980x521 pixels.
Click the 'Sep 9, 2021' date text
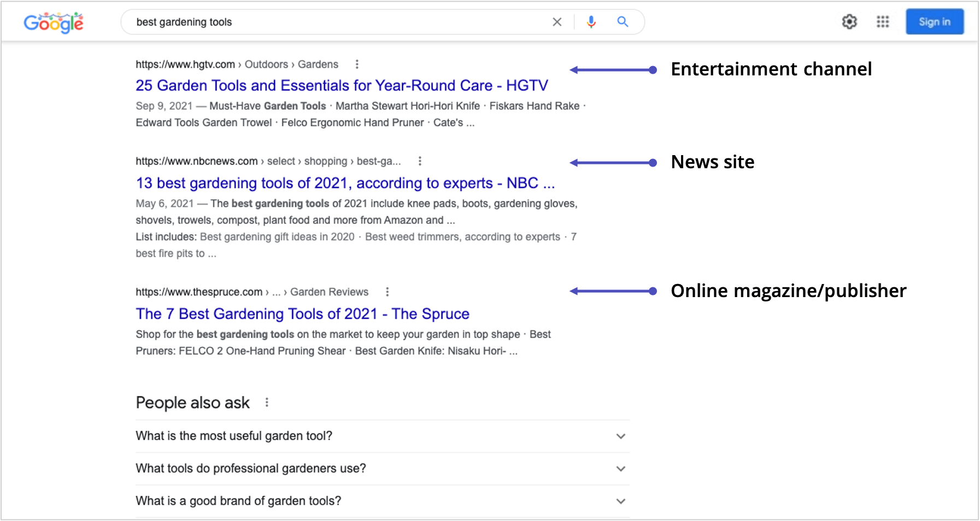tap(164, 106)
